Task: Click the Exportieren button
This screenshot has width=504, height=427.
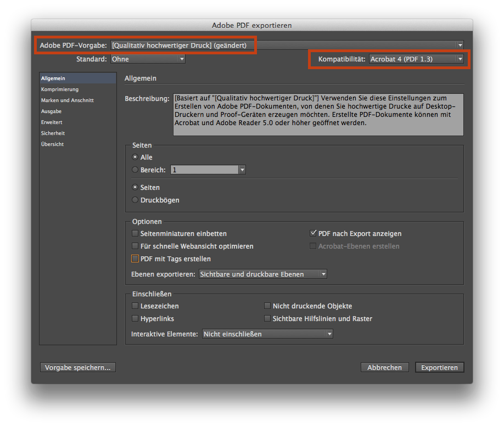Action: (439, 367)
